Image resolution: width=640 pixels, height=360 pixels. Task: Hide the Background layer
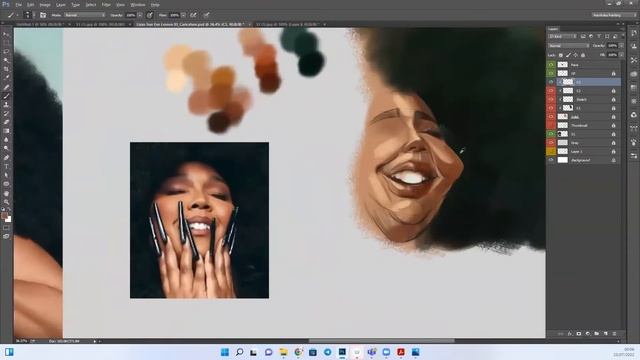pos(551,160)
